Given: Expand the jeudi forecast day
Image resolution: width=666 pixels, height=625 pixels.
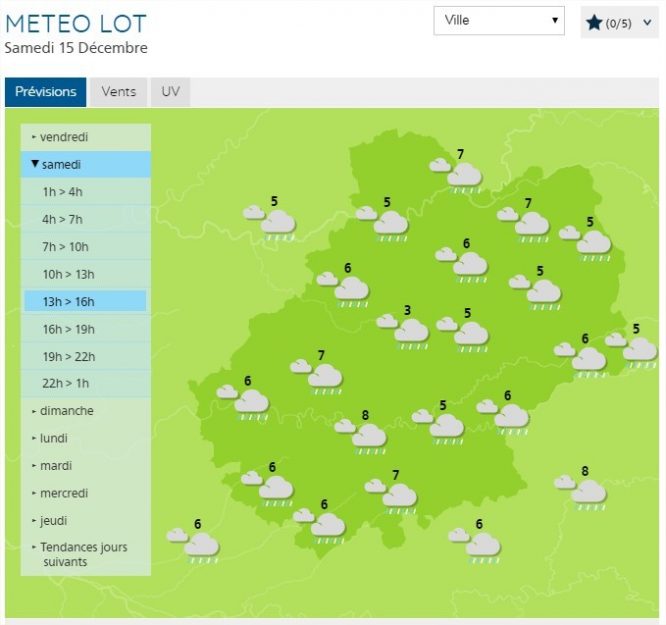Looking at the screenshot, I should [86, 520].
